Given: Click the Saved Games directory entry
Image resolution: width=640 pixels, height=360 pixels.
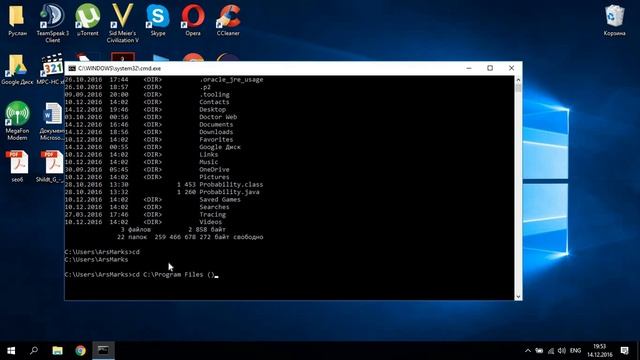Looking at the screenshot, I should 220,200.
